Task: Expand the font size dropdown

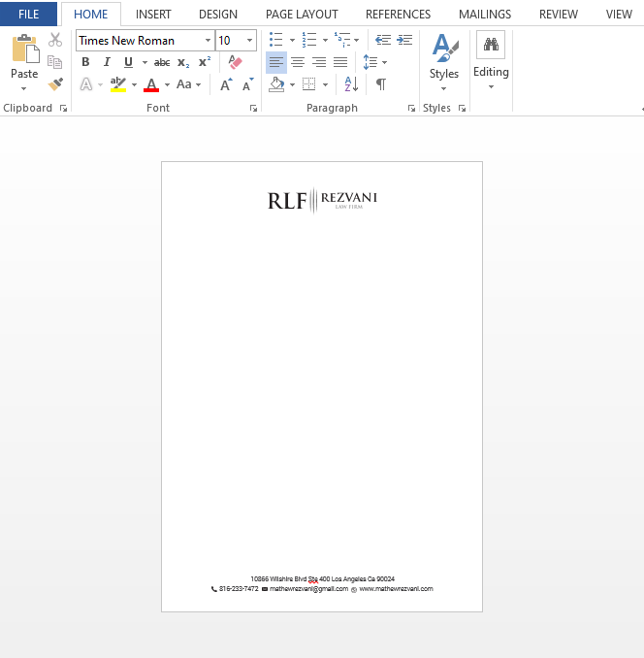Action: [x=250, y=41]
